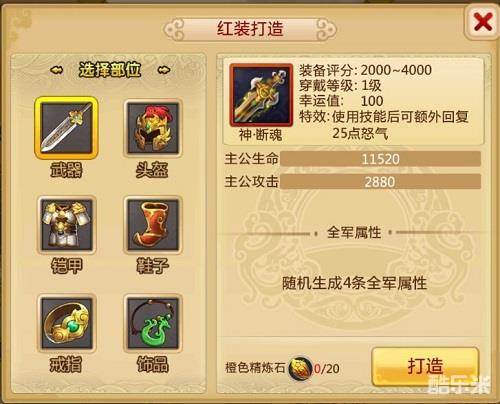This screenshot has height=404, width=500.
Task: Tap the 橙色精炼石 refining stone icon
Action: tap(300, 368)
